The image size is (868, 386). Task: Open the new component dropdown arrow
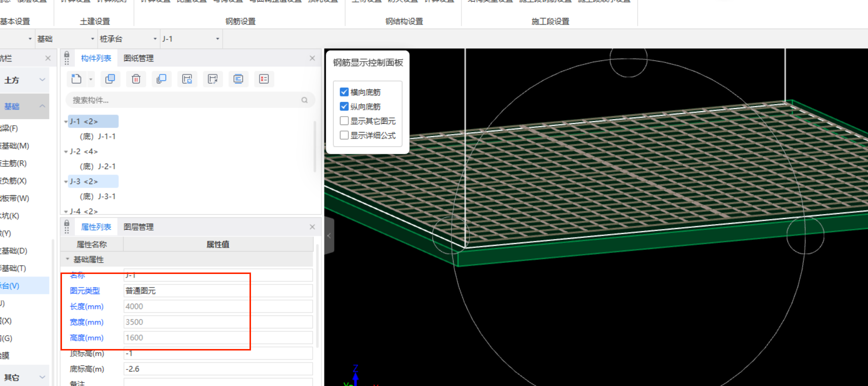90,79
